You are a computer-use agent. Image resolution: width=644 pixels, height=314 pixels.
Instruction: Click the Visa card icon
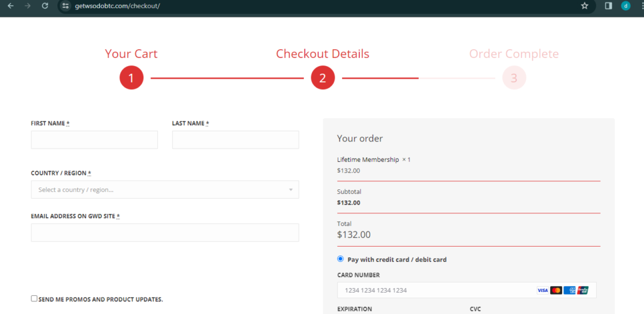[x=542, y=290]
